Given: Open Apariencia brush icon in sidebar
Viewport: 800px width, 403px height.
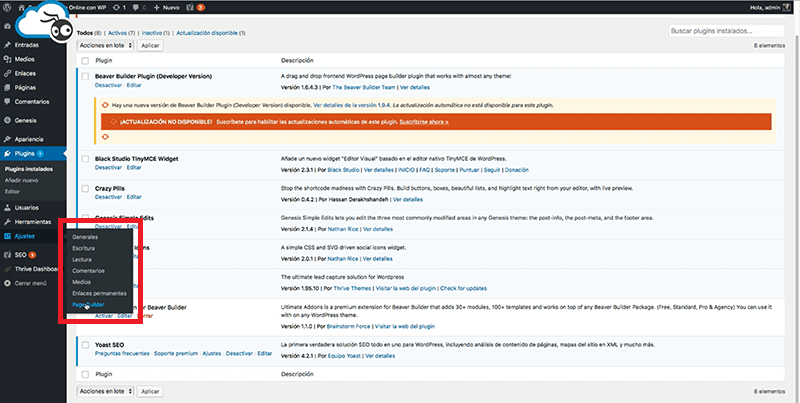Looking at the screenshot, I should (7, 139).
